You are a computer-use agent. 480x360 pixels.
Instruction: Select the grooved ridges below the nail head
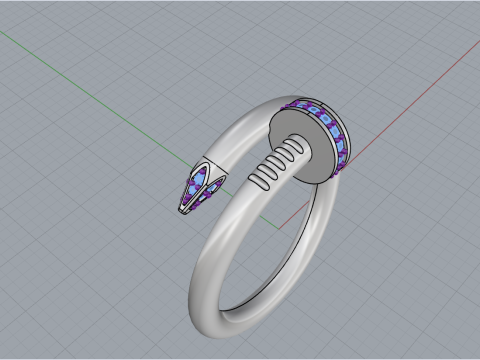click(277, 163)
